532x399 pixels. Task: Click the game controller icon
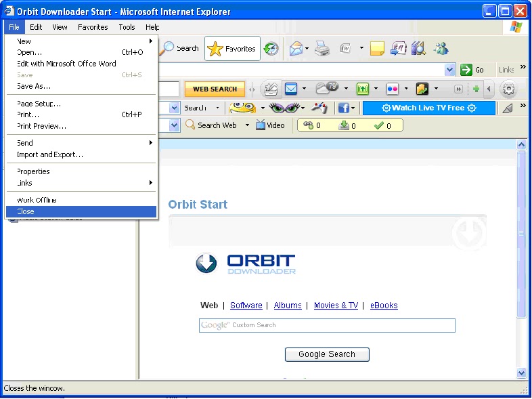pyautogui.click(x=319, y=108)
